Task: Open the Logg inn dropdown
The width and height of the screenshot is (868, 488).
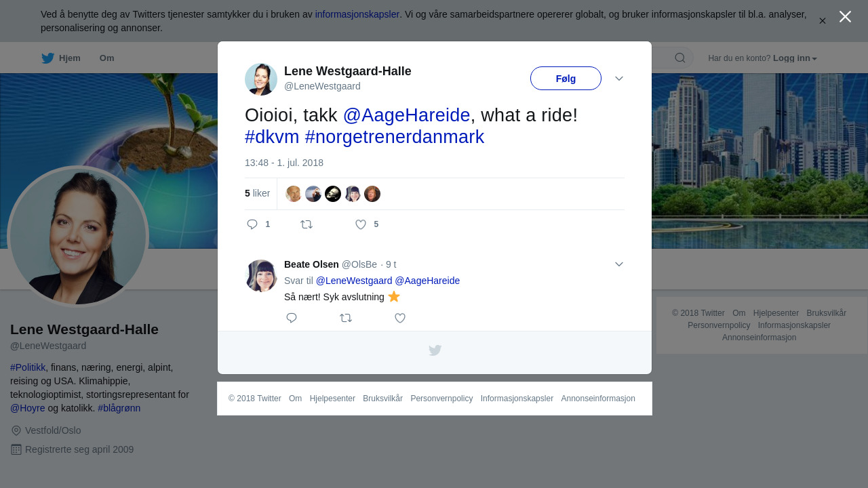Action: click(795, 58)
